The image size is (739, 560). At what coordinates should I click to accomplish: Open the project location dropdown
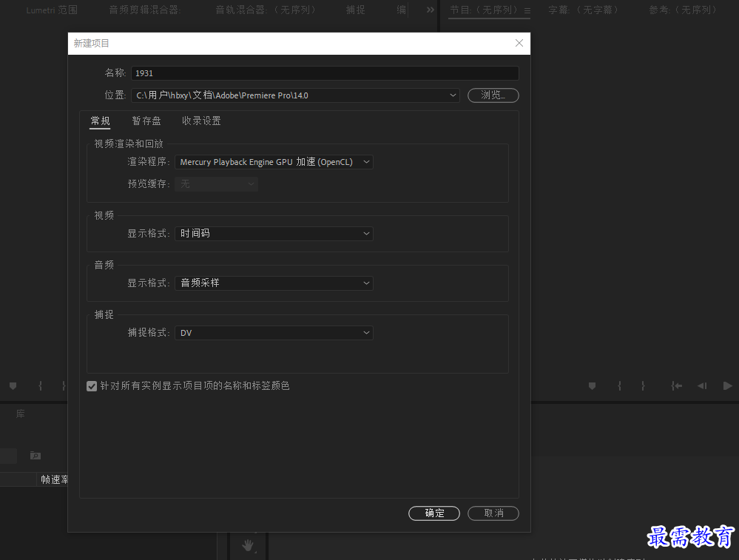(295, 95)
